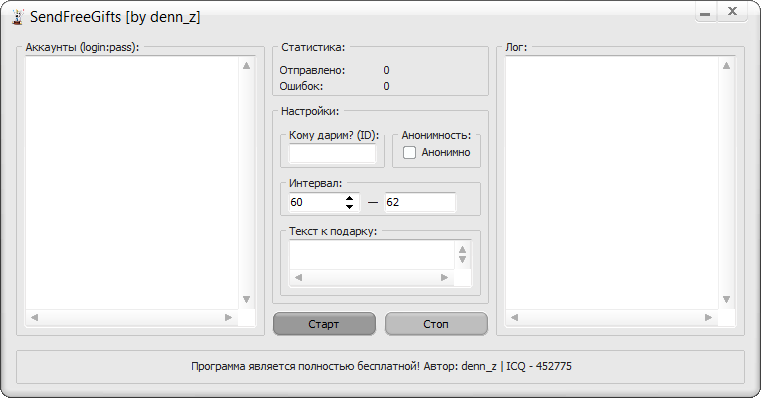
Task: Click the SendFreeGifts app icon in title bar
Action: [17, 17]
